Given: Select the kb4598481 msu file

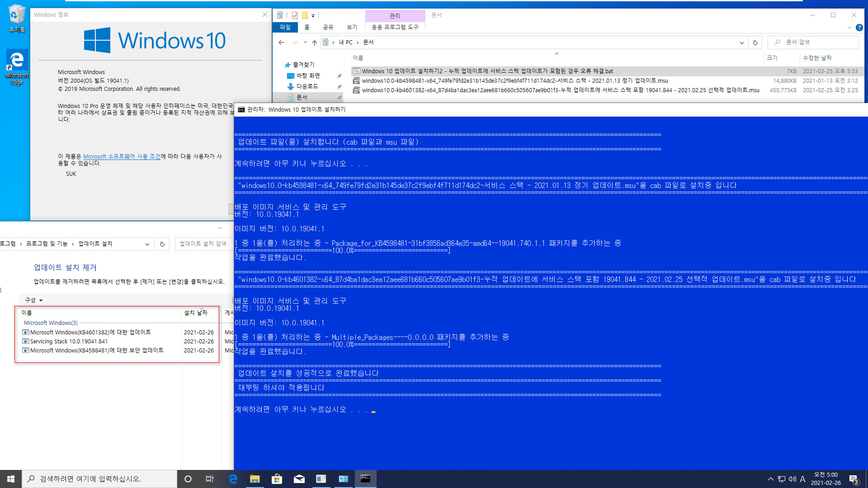Looking at the screenshot, I should [608, 81].
